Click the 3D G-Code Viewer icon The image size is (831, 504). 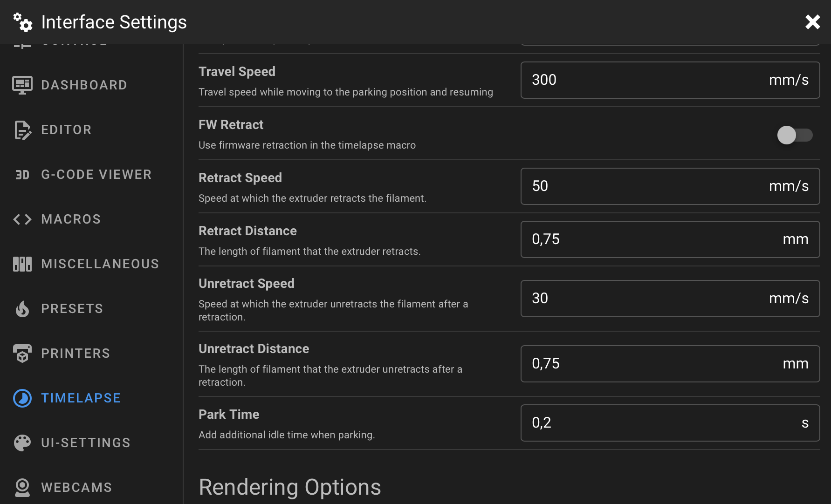click(21, 174)
